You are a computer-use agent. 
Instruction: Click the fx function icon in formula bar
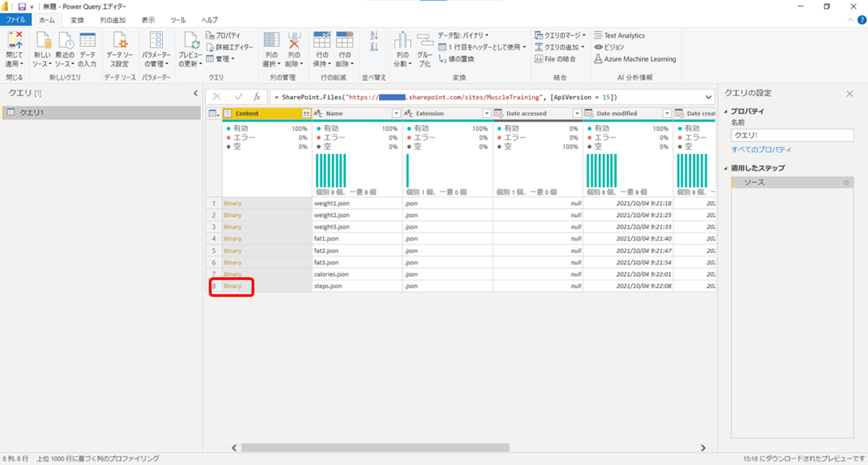click(257, 97)
